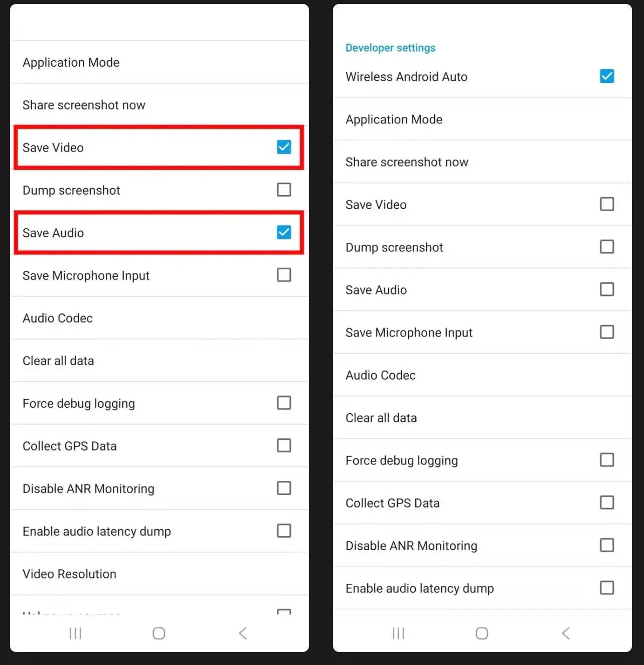Check Disable ANR Monitoring on the left screen
The width and height of the screenshot is (644, 665).
pos(284,488)
